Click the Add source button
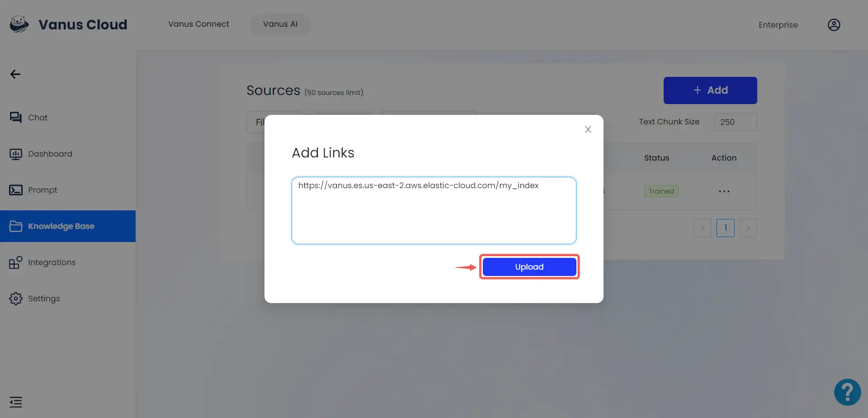The width and height of the screenshot is (868, 418). pyautogui.click(x=710, y=90)
